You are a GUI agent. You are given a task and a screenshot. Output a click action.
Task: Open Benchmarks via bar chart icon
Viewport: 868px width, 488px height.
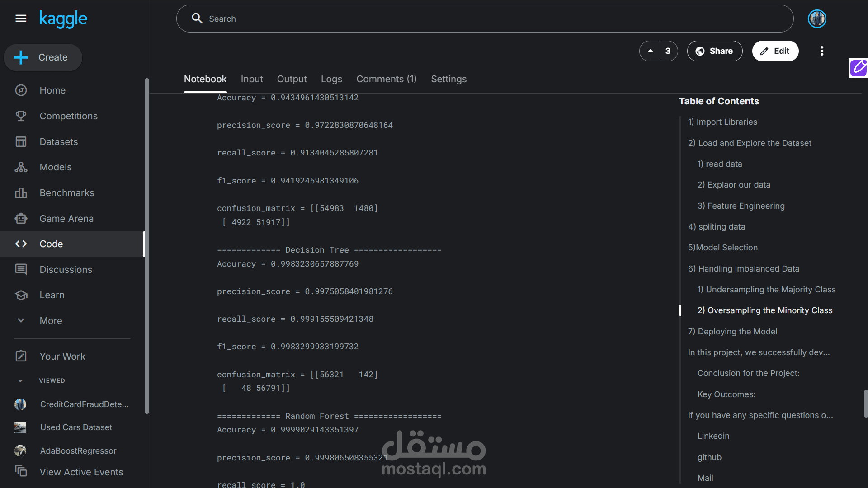[x=21, y=193]
